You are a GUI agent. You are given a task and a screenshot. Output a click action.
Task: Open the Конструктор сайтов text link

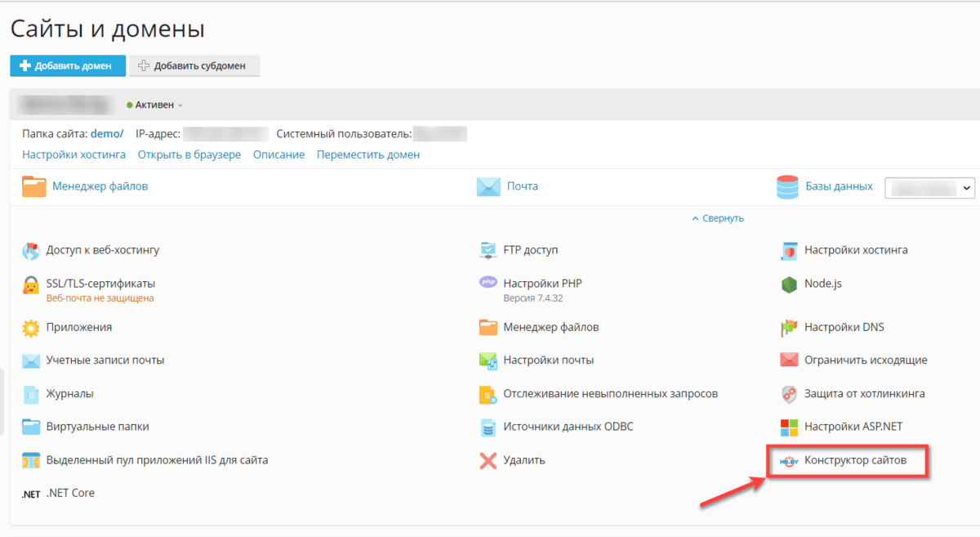[x=856, y=460]
